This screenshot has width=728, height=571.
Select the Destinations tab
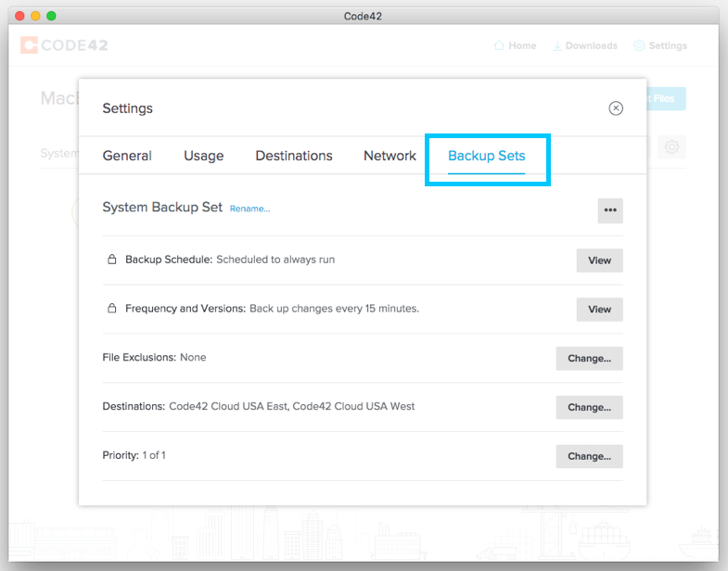point(294,156)
